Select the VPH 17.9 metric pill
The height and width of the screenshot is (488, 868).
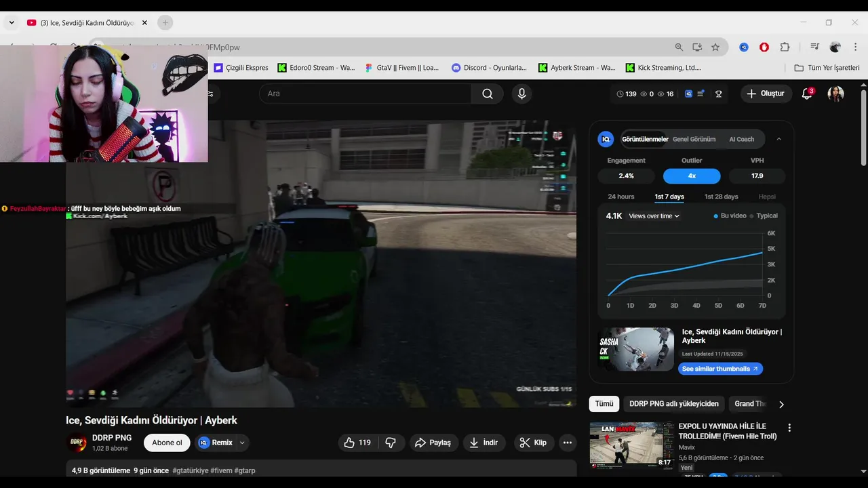pos(757,176)
